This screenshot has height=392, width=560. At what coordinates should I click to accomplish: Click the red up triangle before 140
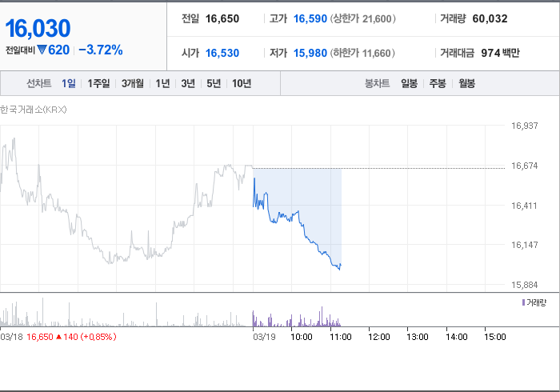tap(59, 337)
